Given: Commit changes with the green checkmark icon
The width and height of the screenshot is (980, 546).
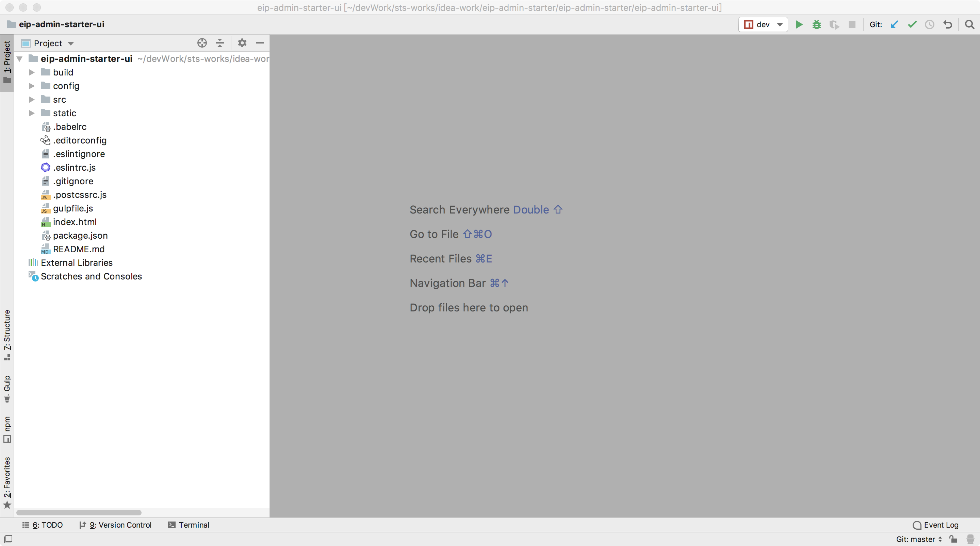Looking at the screenshot, I should 912,25.
